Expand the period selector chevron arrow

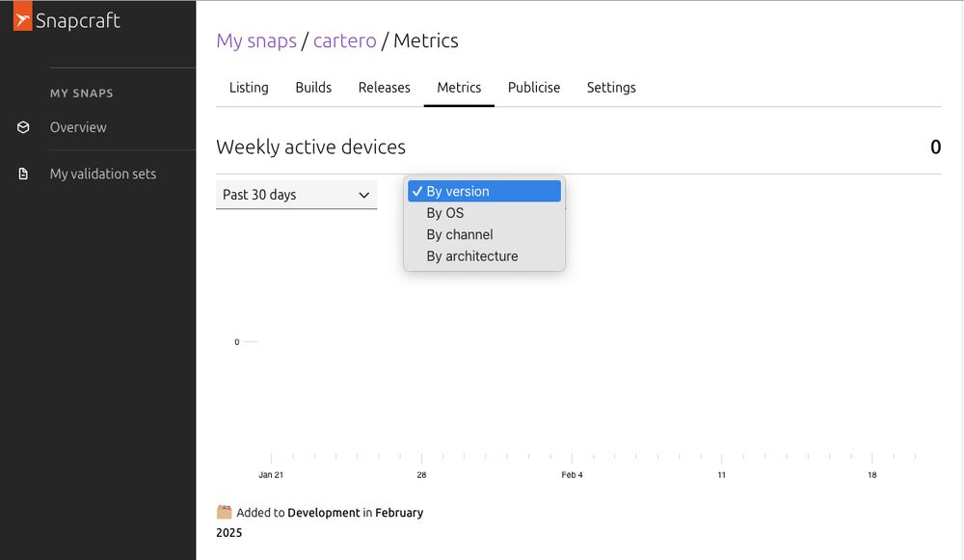pyautogui.click(x=364, y=195)
